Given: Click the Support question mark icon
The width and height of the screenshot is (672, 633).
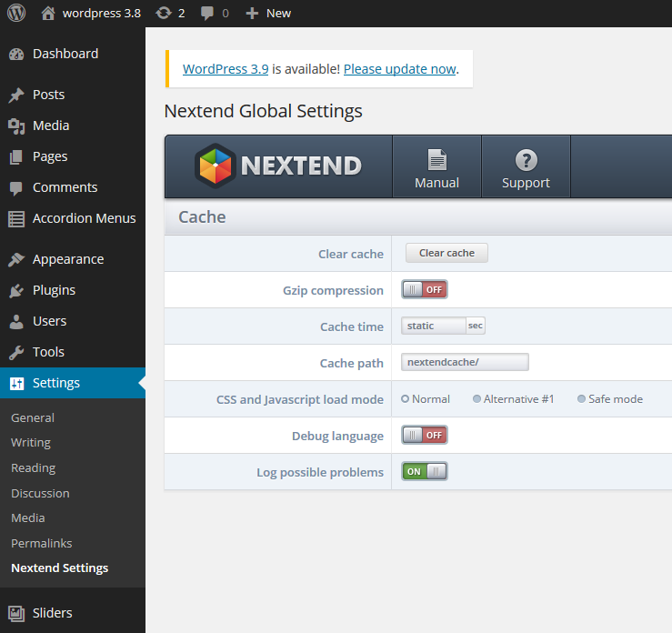Looking at the screenshot, I should pyautogui.click(x=526, y=160).
